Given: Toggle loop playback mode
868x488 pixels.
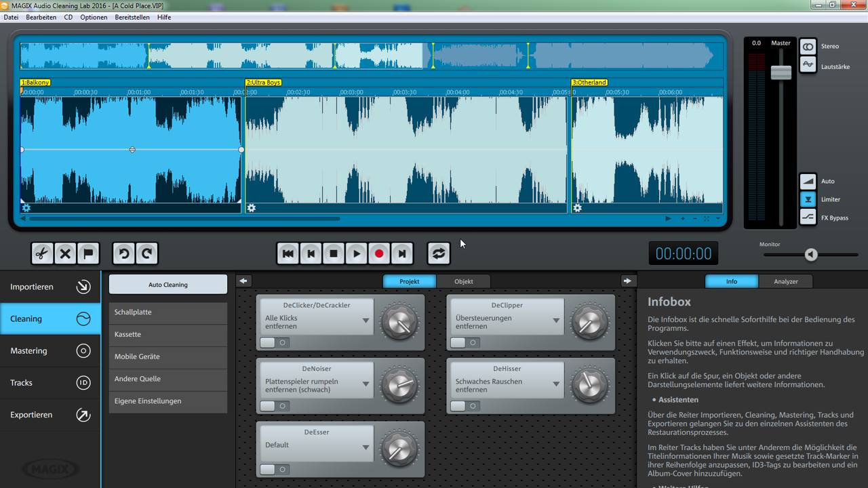Looking at the screenshot, I should click(439, 253).
